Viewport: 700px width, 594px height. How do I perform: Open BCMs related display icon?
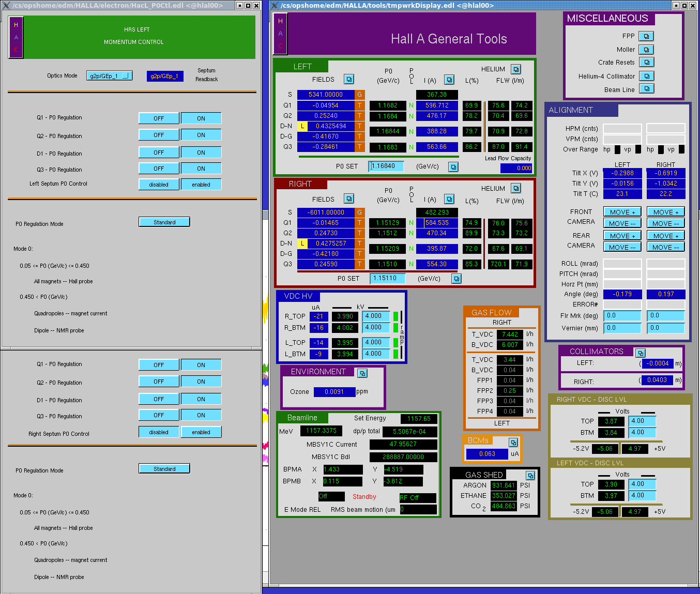click(513, 443)
